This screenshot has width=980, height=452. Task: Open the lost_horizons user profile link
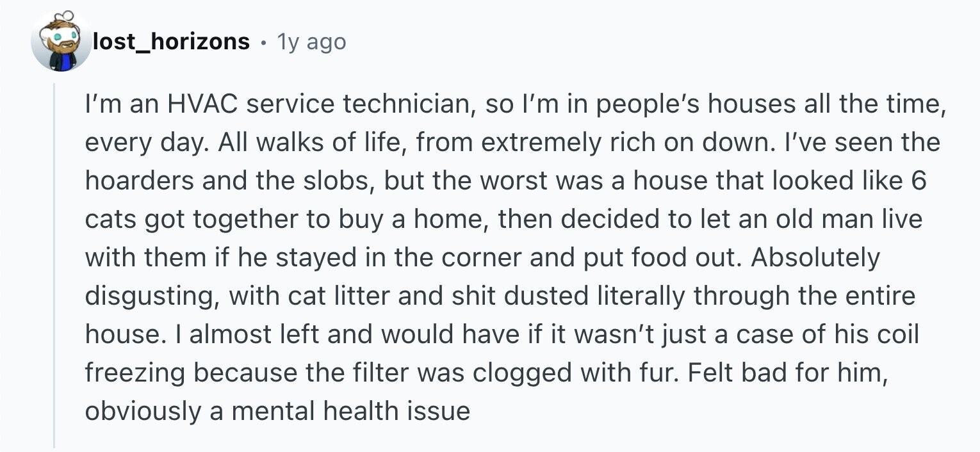pyautogui.click(x=171, y=42)
